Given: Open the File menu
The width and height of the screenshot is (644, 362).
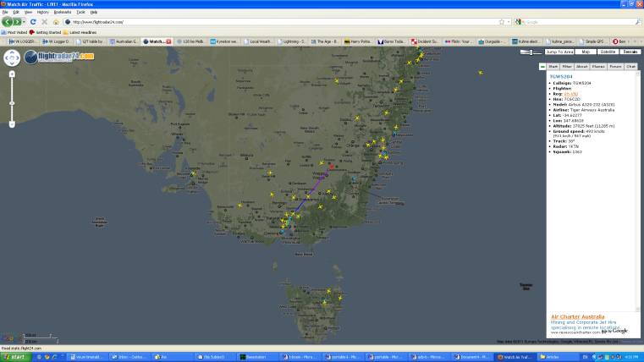Looking at the screenshot, I should (x=5, y=13).
